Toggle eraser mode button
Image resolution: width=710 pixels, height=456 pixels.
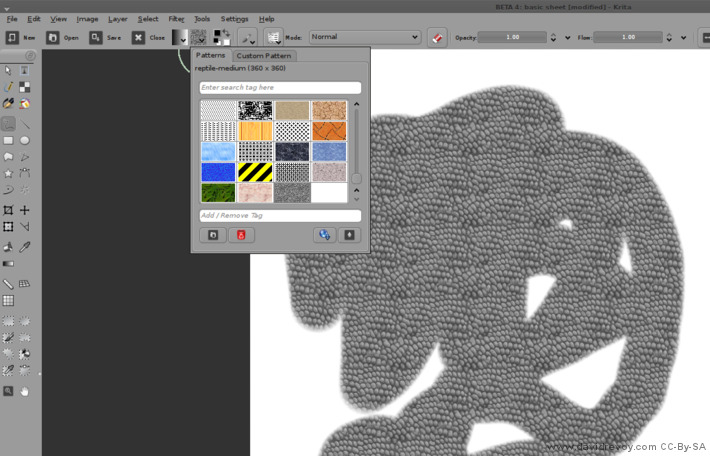click(x=437, y=37)
